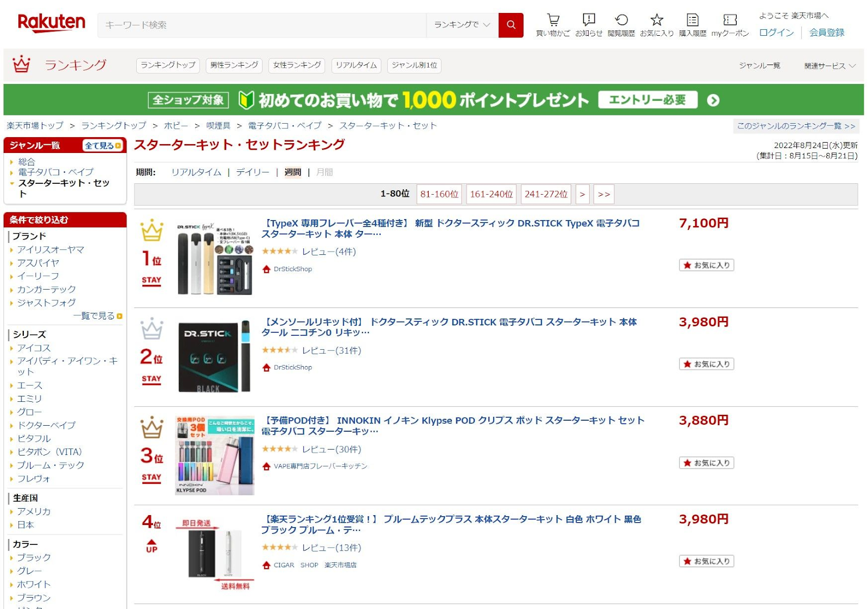This screenshot has height=609, width=868.
Task: Open the 【メンソールリキッド付】 product title
Action: tap(450, 327)
